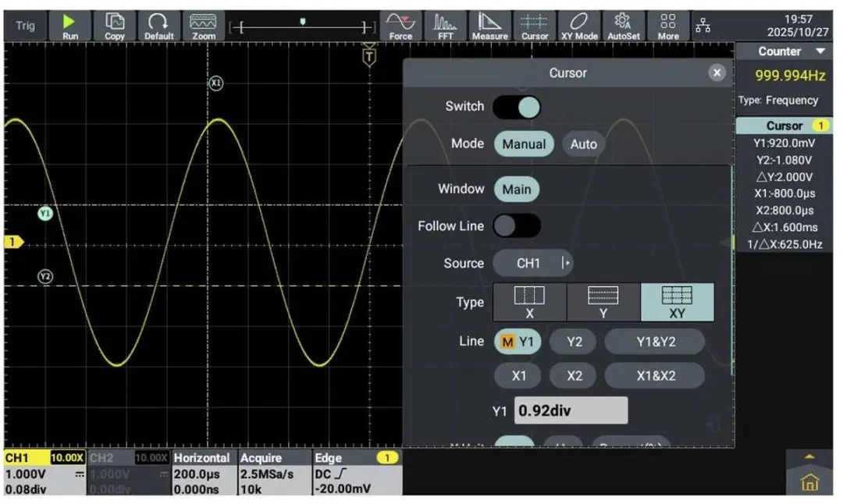
Task: Tap the Force trigger icon
Action: coord(400,26)
